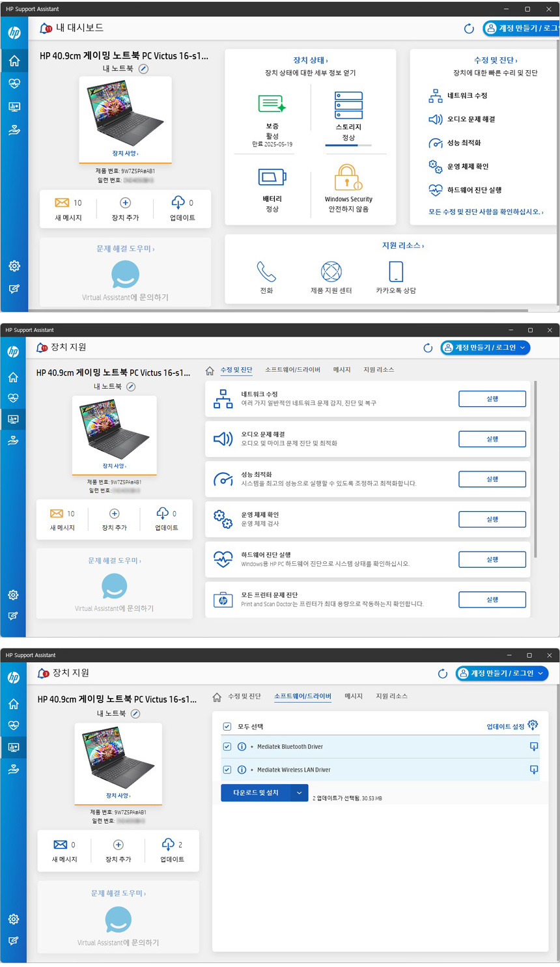The width and height of the screenshot is (560, 967).
Task: Click download icon for Mediatek Bluetooth Driver
Action: tap(533, 747)
